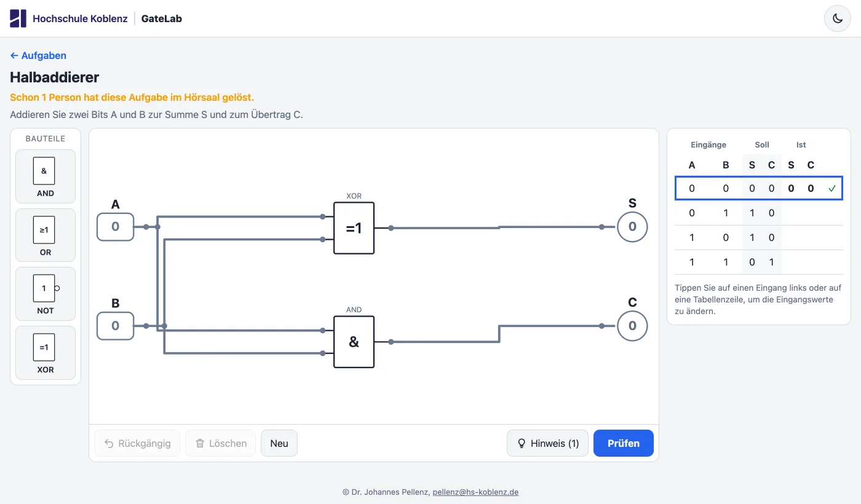Screen dimensions: 861x504
Task: Click the Rückgängig undo button
Action: pyautogui.click(x=137, y=443)
